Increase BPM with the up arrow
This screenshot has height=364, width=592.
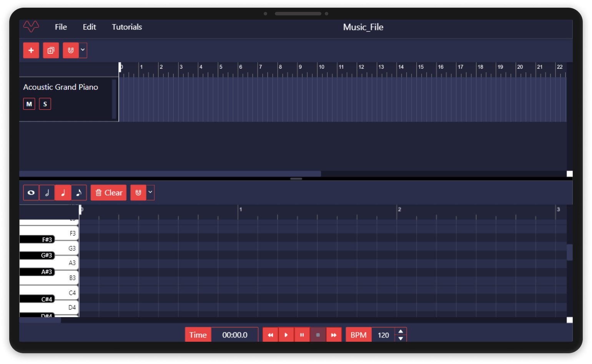coord(401,331)
